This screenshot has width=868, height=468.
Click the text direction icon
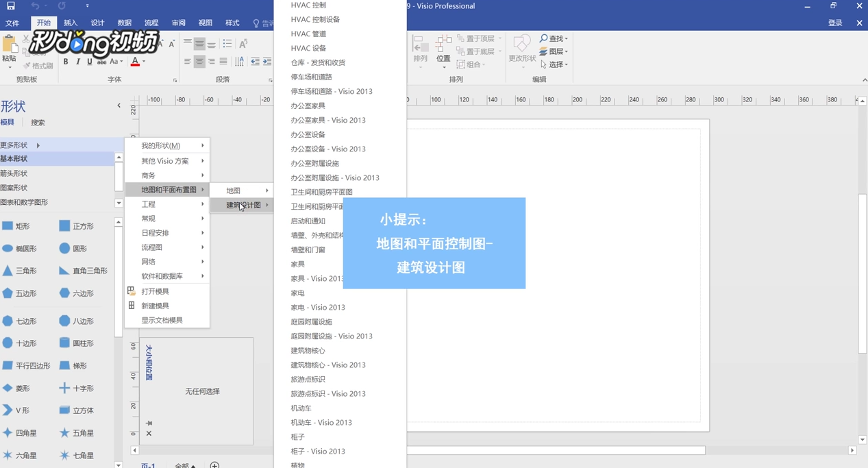point(239,62)
